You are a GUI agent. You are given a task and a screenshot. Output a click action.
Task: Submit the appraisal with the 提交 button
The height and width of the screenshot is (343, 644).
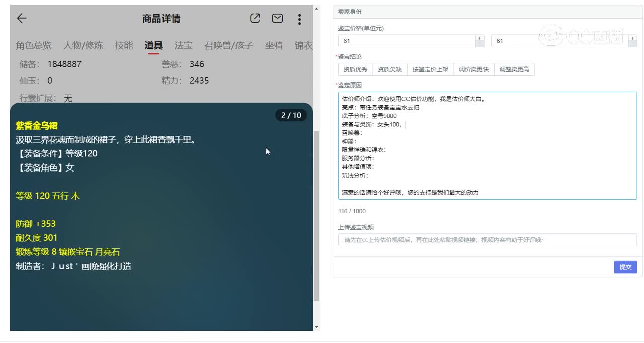coord(625,267)
